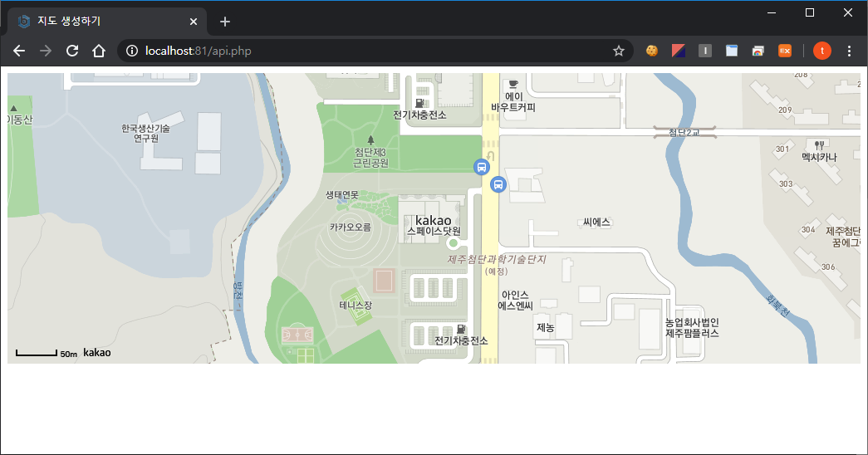
Task: Click the 한국생산기술연구원 map label
Action: pyautogui.click(x=145, y=133)
